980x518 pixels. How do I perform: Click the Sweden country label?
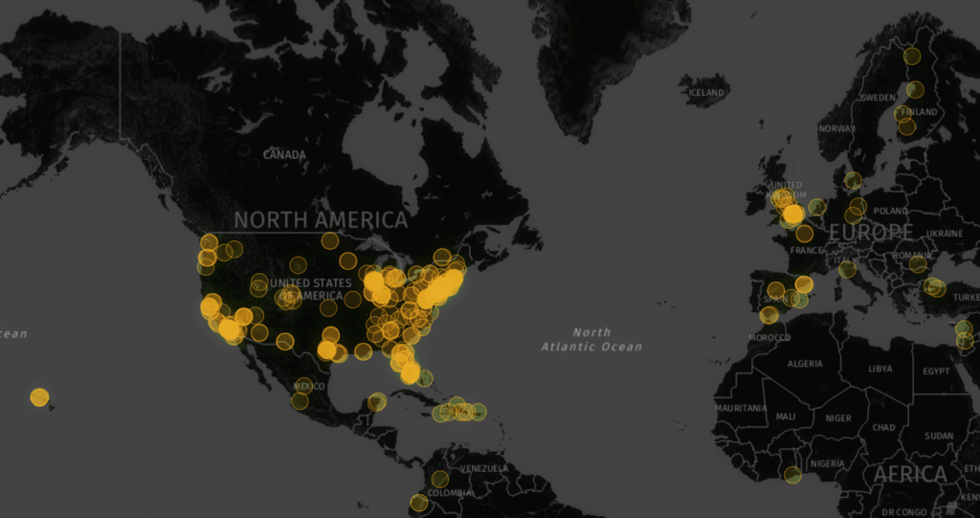coord(878,98)
